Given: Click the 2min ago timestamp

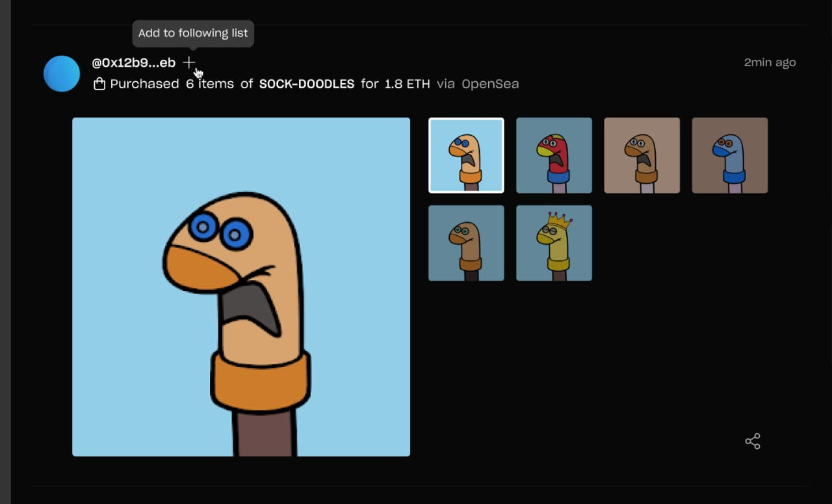Looking at the screenshot, I should [770, 62].
